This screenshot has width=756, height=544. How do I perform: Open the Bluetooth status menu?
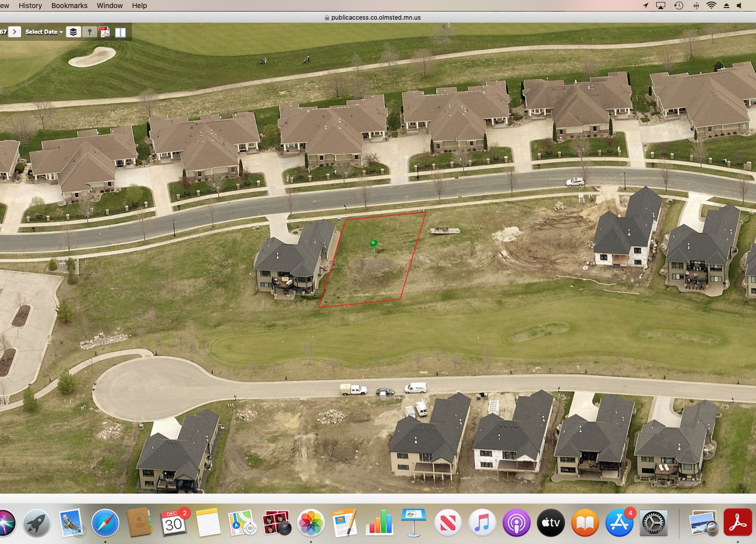pos(696,6)
